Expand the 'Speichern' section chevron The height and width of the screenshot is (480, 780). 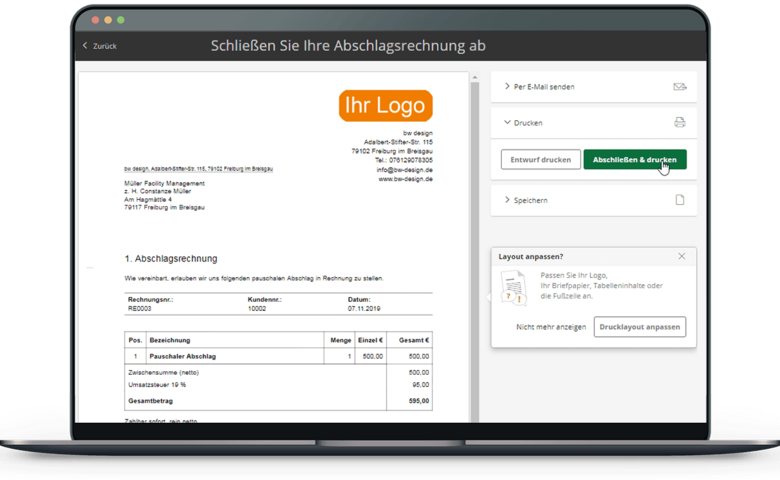pos(507,200)
